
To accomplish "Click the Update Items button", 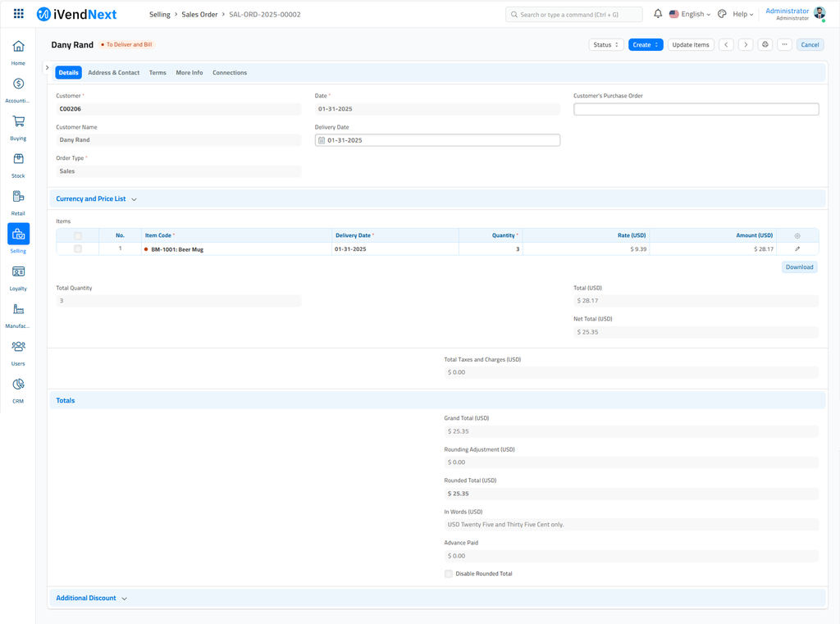I will coord(690,45).
